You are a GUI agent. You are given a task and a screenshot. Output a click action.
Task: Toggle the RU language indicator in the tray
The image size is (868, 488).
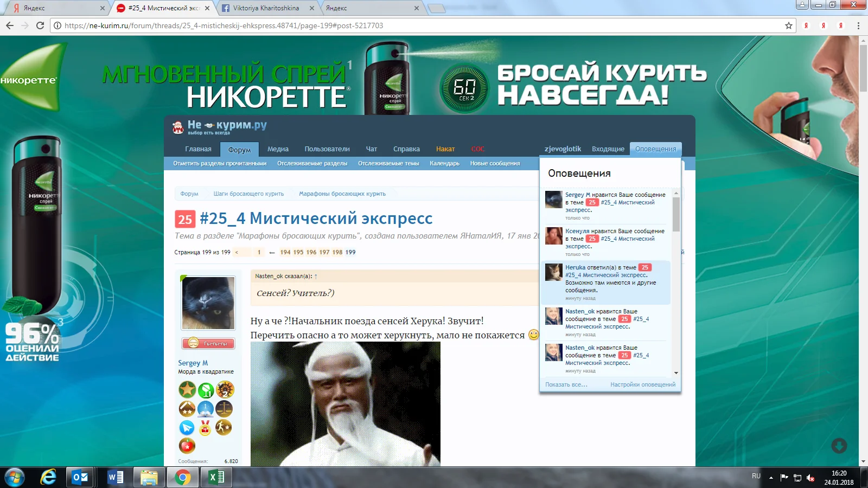click(756, 476)
